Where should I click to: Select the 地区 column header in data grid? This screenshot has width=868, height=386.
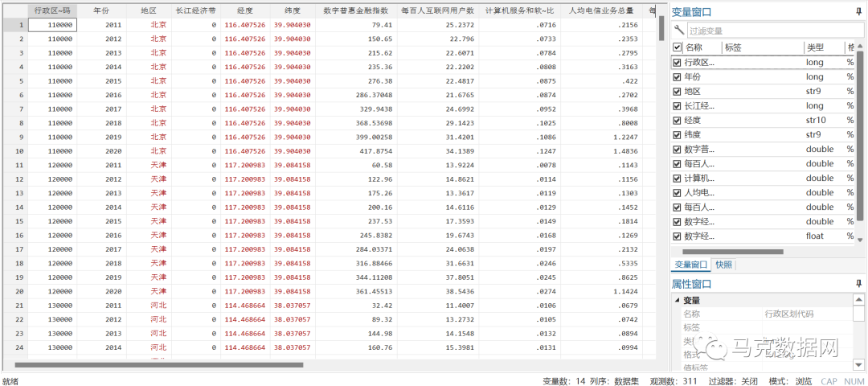coord(149,10)
